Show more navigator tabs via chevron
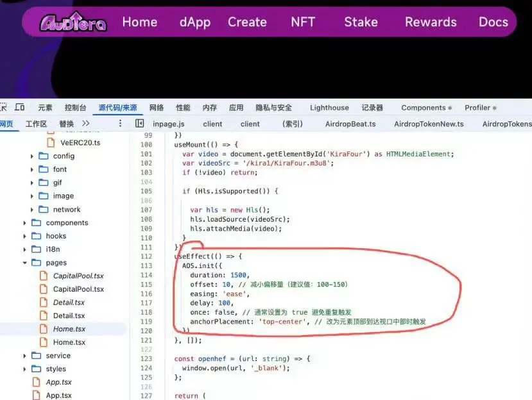 click(x=86, y=123)
